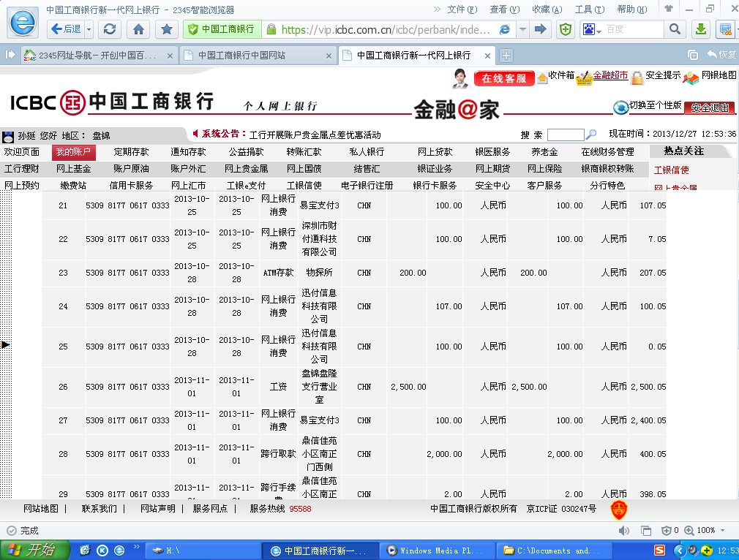Image resolution: width=739 pixels, height=560 pixels.
Task: Click the browser refresh icon
Action: [110, 29]
